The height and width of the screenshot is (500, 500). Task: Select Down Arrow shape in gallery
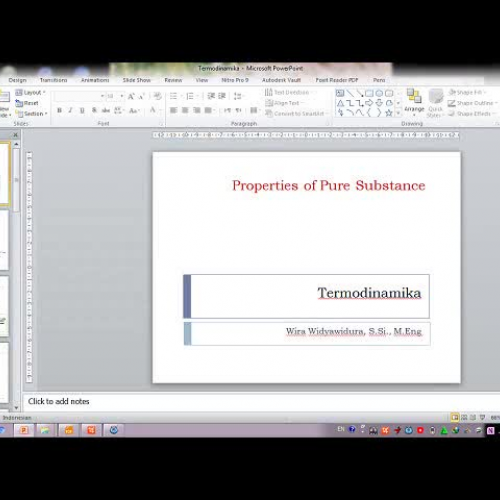379,103
